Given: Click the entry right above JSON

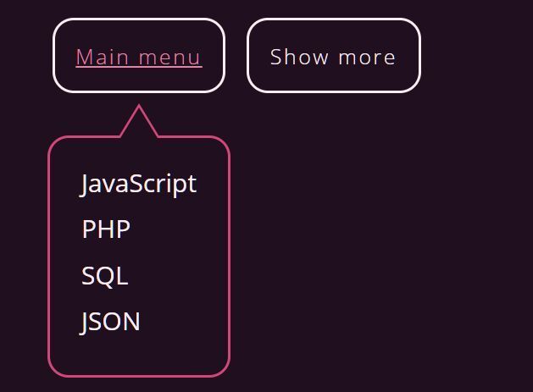Looking at the screenshot, I should [x=105, y=275].
